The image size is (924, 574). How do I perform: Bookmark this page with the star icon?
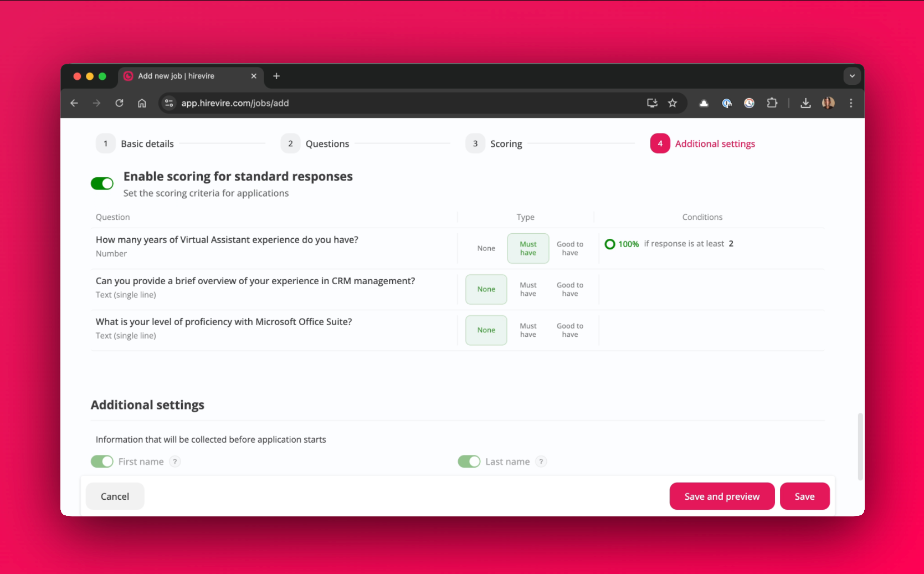pos(673,103)
